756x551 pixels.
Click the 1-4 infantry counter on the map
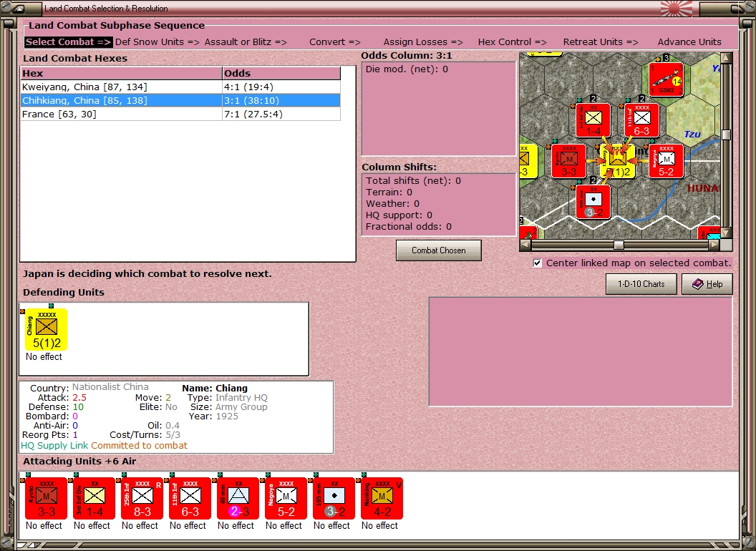593,120
